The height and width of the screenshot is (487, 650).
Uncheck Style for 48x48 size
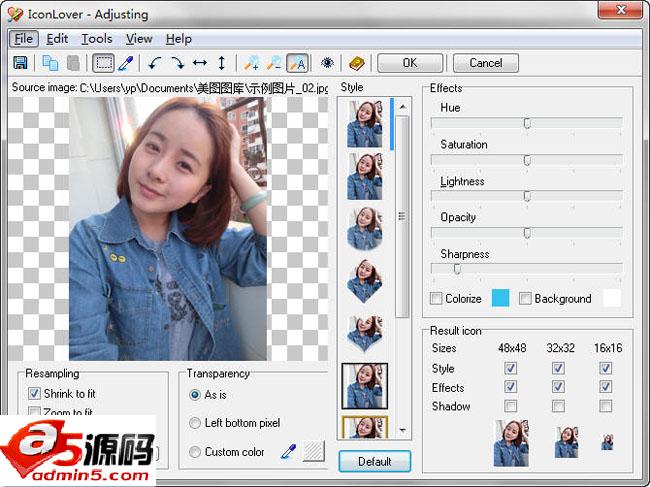tap(510, 368)
